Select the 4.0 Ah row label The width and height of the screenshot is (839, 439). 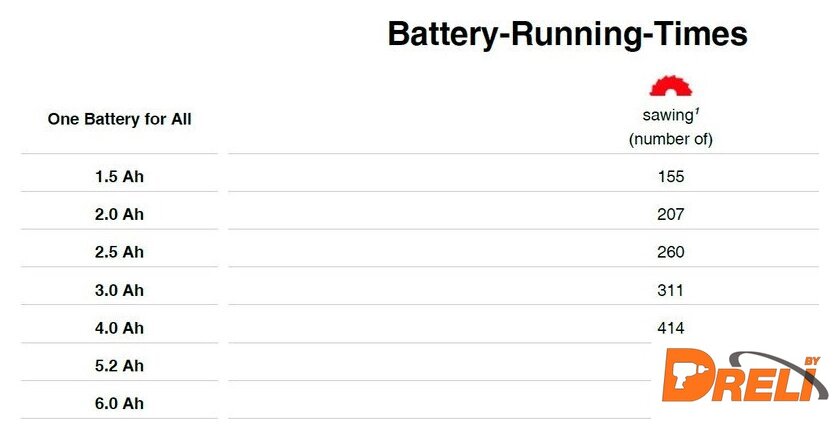120,328
